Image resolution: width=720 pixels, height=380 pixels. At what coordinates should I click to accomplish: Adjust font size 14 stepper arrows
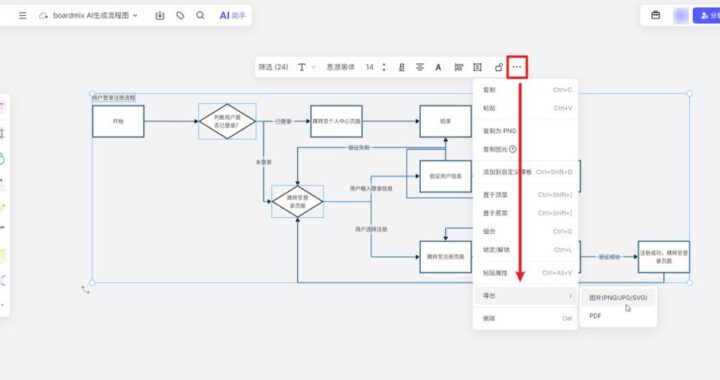pos(384,67)
